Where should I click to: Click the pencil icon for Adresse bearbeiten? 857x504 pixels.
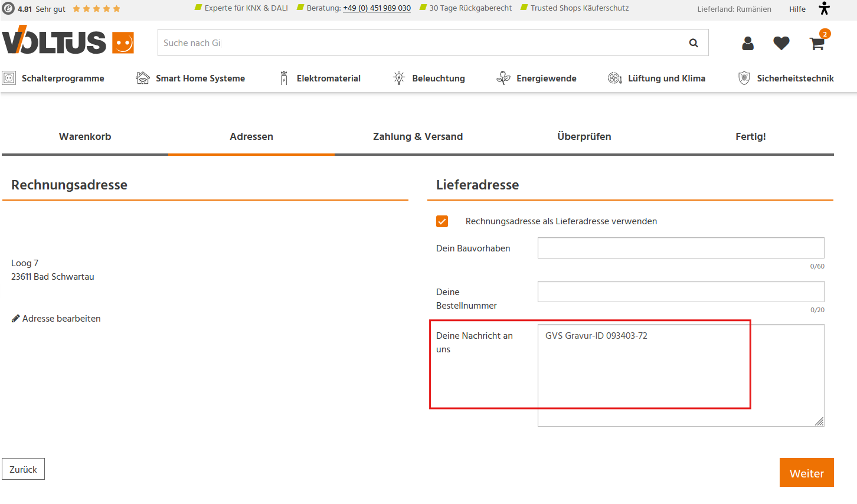[x=16, y=319]
